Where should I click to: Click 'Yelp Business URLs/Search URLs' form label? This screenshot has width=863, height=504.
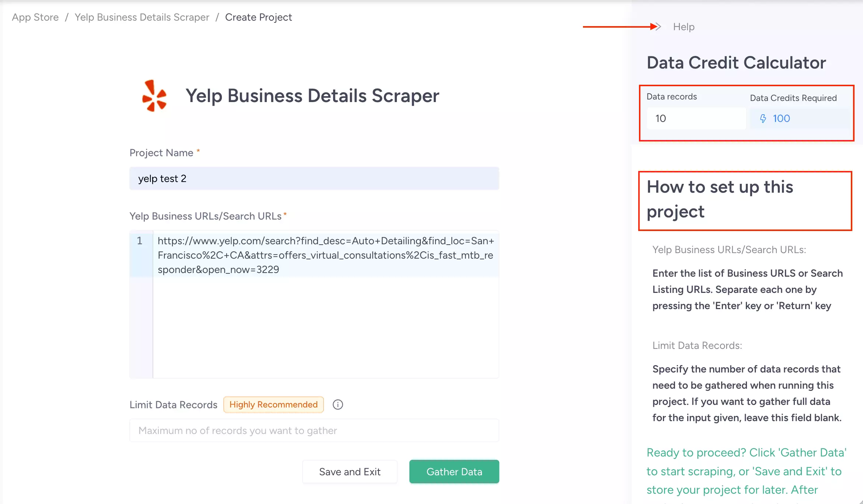pos(206,216)
